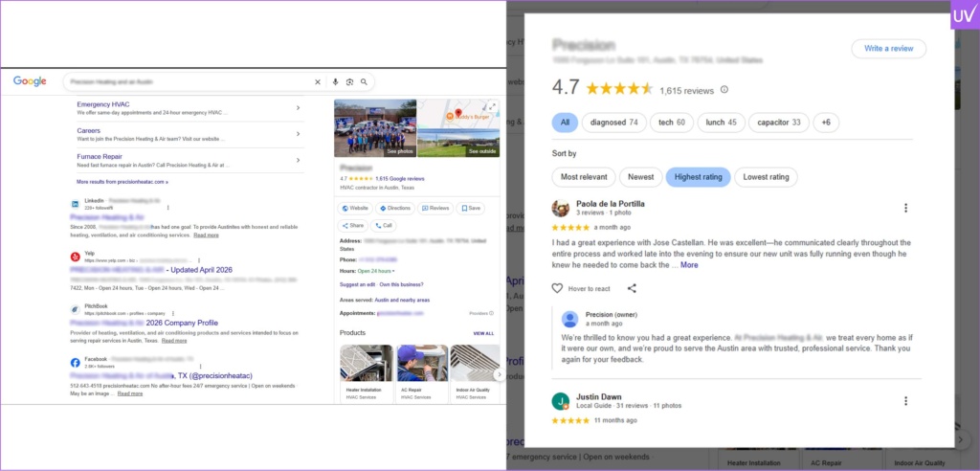
Task: Clear the search box with X icon
Action: coord(318,82)
